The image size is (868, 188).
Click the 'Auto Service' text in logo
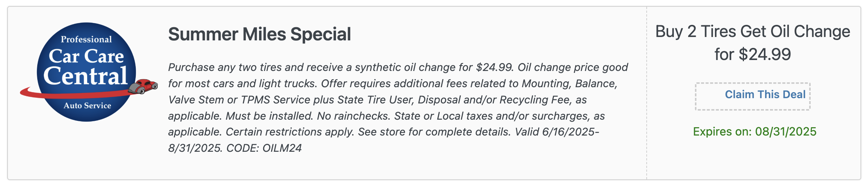click(x=87, y=106)
